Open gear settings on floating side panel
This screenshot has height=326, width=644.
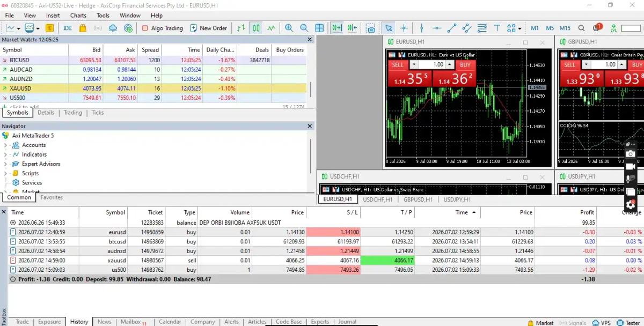tap(631, 204)
